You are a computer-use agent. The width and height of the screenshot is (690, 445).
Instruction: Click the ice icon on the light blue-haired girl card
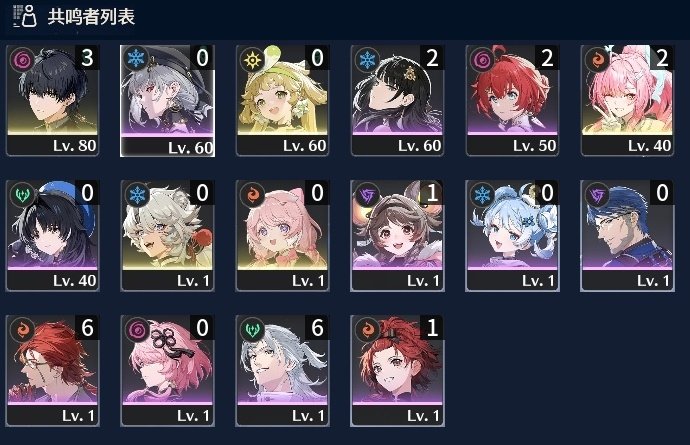[482, 194]
